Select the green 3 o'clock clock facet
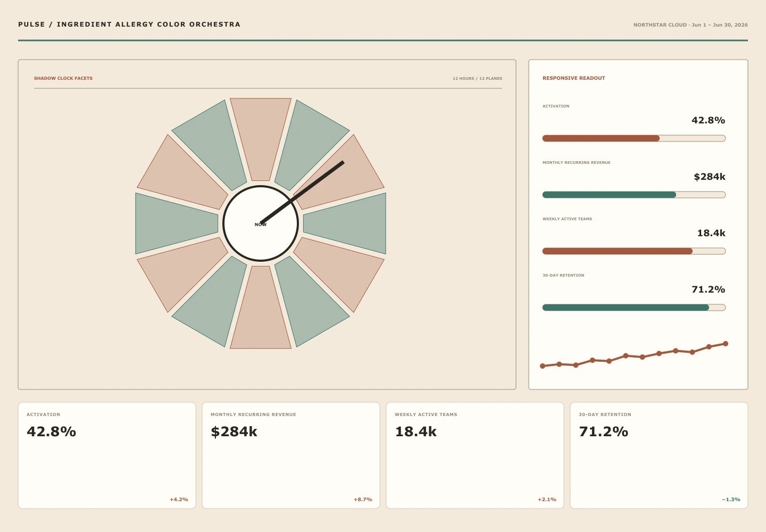The image size is (766, 532). (345, 223)
